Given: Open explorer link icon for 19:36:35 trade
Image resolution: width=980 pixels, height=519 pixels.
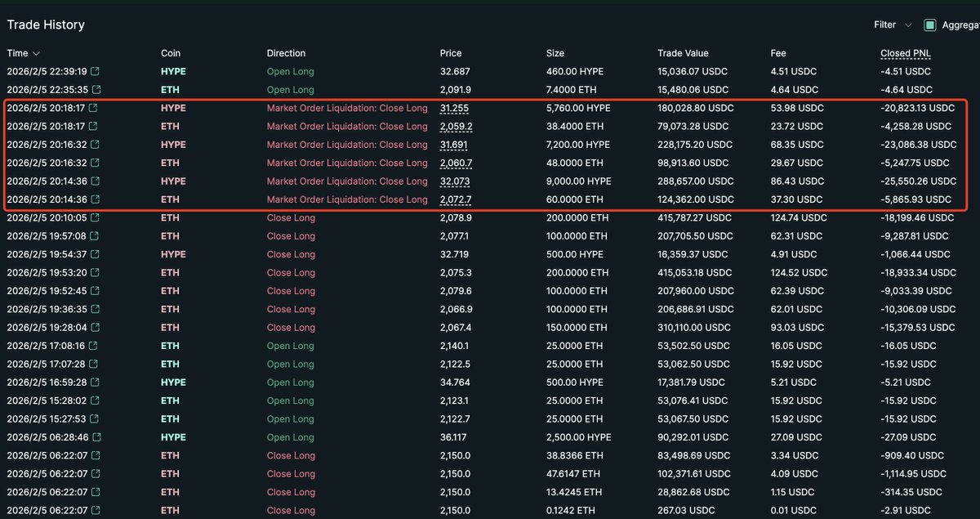Looking at the screenshot, I should [96, 309].
